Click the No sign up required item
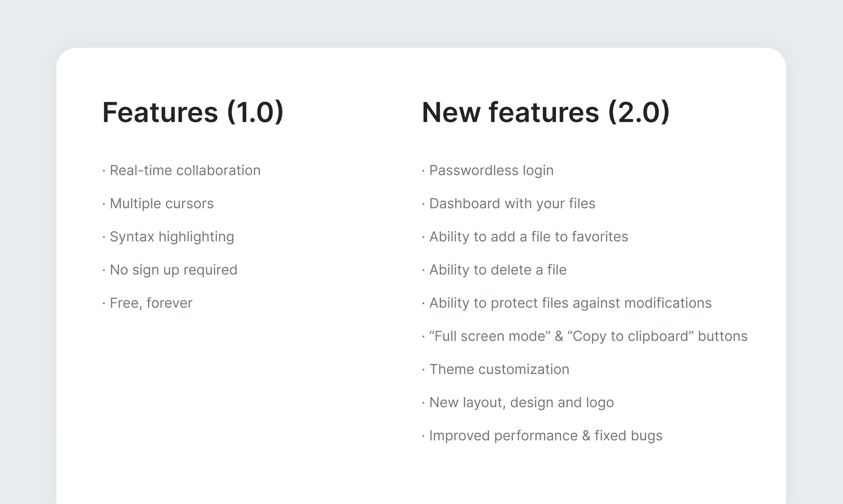 coord(170,270)
